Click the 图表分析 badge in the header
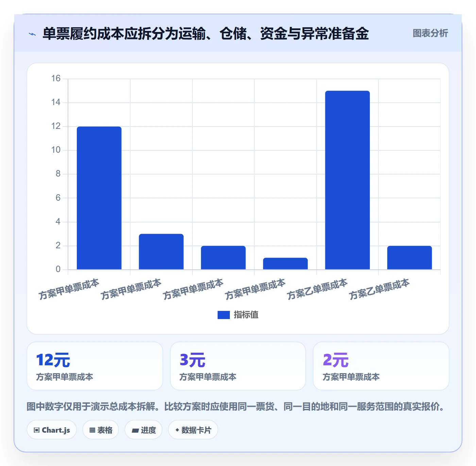 click(x=430, y=33)
